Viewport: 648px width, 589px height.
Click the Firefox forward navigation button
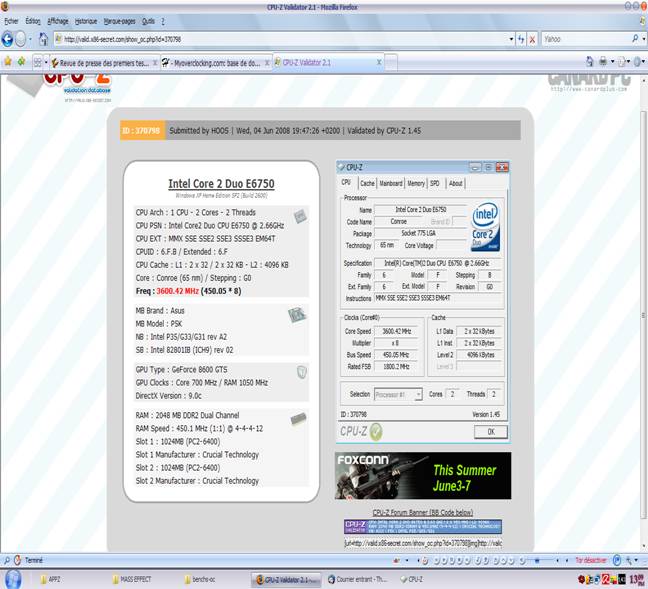21,39
